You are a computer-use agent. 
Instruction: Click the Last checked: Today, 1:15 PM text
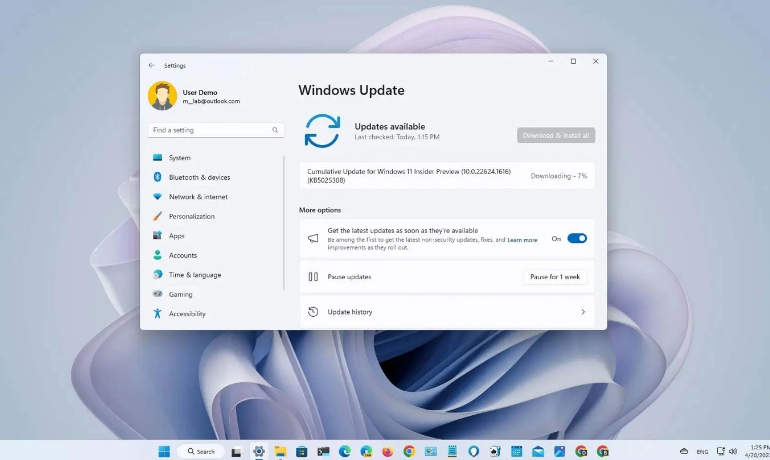pyautogui.click(x=397, y=137)
